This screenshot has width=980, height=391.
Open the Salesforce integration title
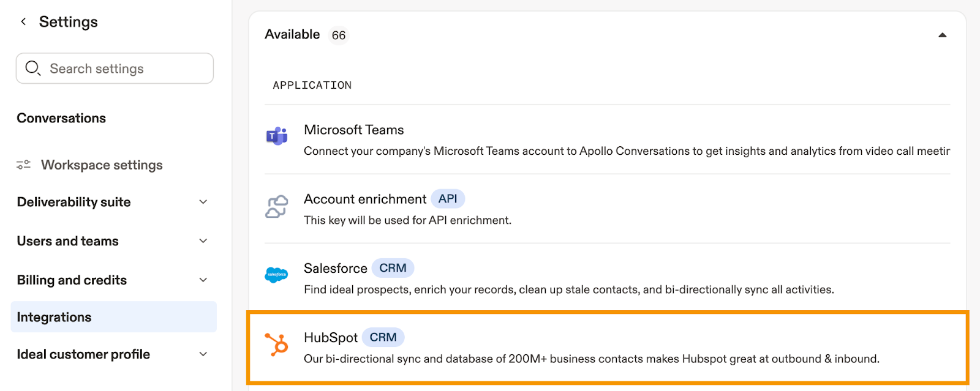coord(335,268)
